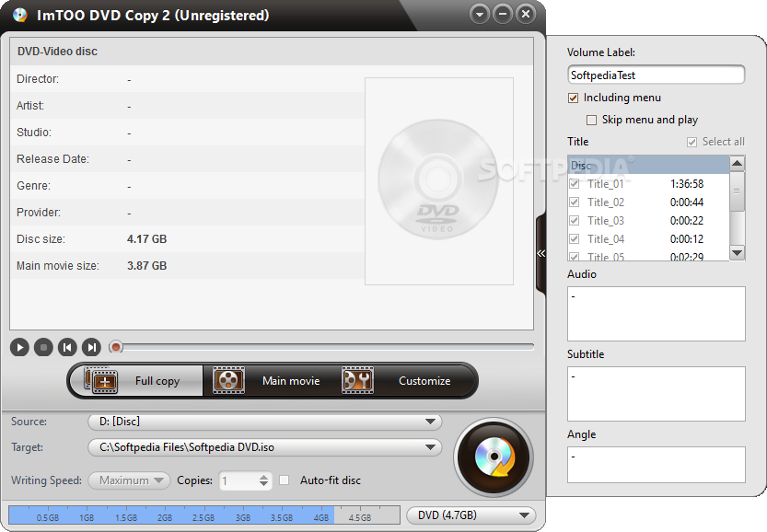Select the Disc row in title list
This screenshot has width=767, height=532.
(x=648, y=166)
